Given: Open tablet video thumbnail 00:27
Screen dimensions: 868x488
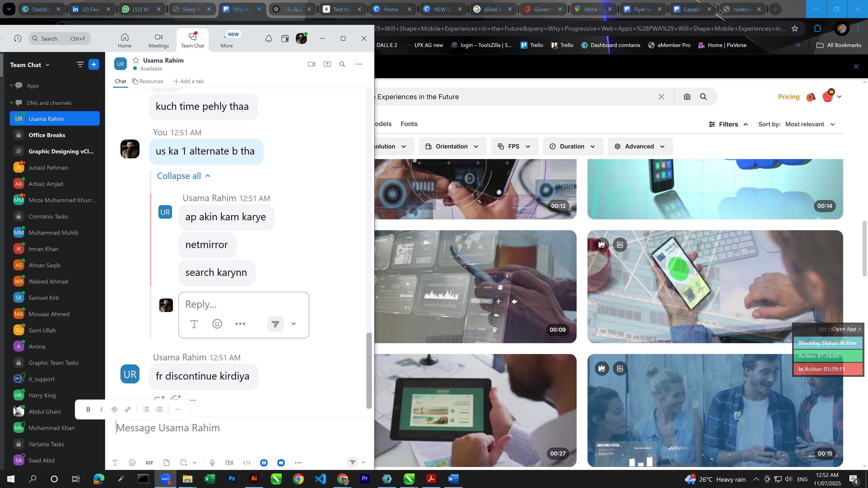Looking at the screenshot, I should pos(475,410).
